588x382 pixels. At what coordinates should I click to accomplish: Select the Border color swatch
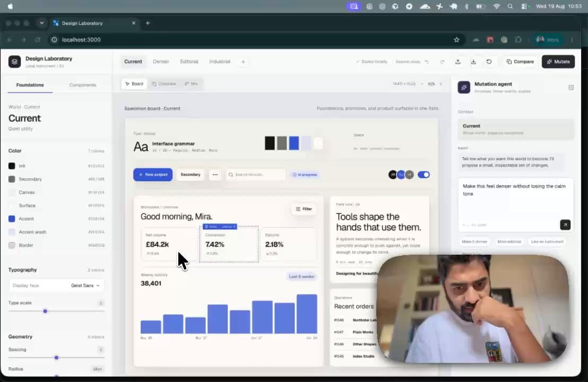[x=12, y=245]
